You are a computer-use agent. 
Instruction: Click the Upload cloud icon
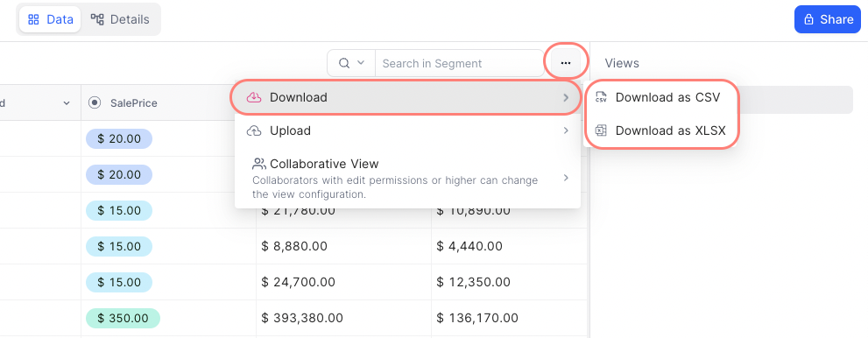[x=253, y=131]
